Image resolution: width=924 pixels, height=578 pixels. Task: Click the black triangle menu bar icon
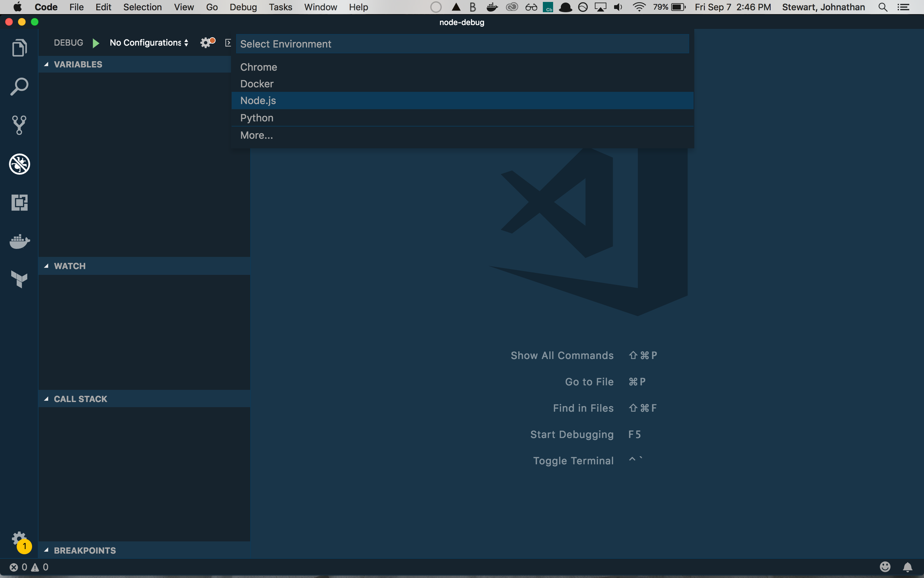pyautogui.click(x=456, y=7)
